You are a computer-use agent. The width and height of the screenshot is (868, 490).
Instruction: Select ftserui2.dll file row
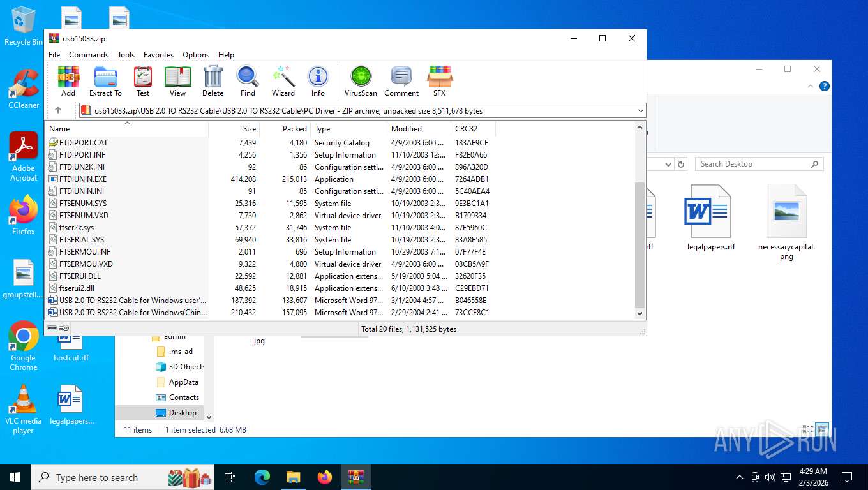(271, 288)
